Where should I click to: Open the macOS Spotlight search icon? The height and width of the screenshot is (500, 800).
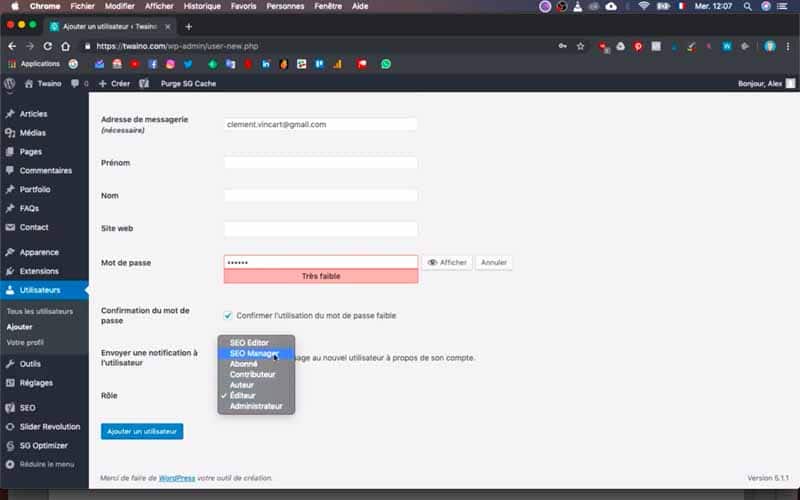coord(747,6)
